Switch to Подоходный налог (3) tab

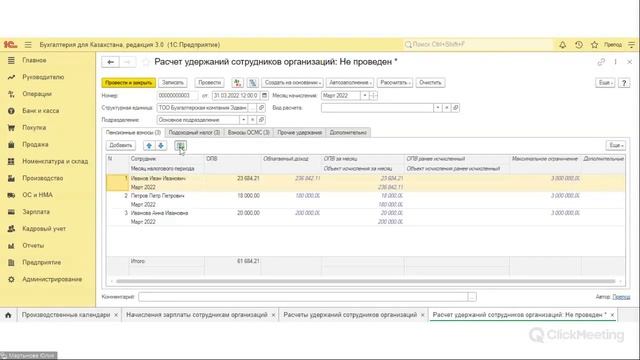(194, 132)
